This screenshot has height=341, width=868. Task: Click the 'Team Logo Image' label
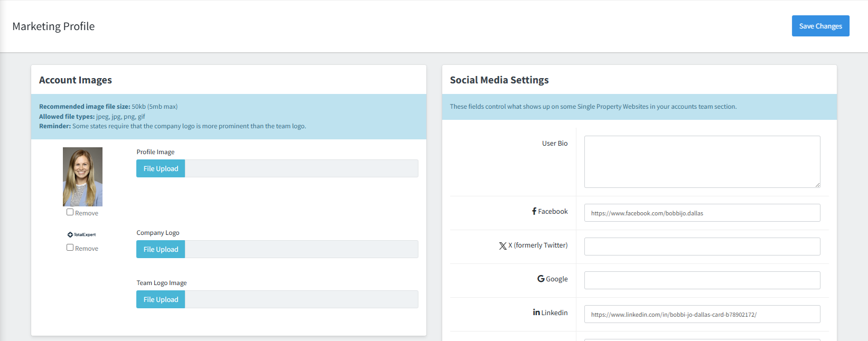pos(162,283)
